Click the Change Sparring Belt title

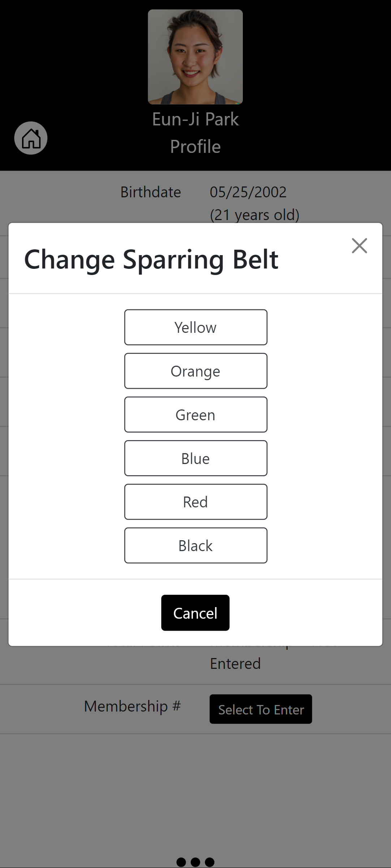click(x=151, y=259)
